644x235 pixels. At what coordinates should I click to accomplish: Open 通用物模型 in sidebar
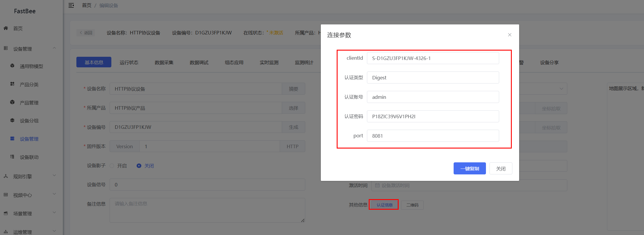click(x=31, y=66)
